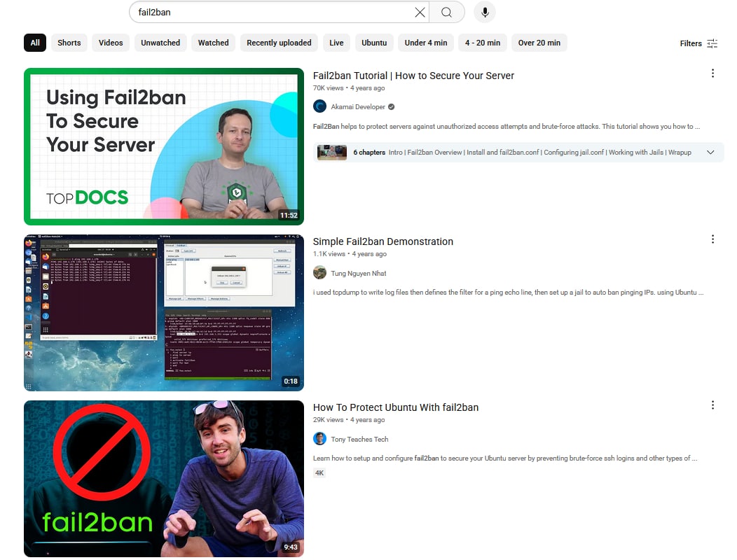The width and height of the screenshot is (737, 560).
Task: Click the 4K badge under Tony Teaches Tech video
Action: [319, 472]
